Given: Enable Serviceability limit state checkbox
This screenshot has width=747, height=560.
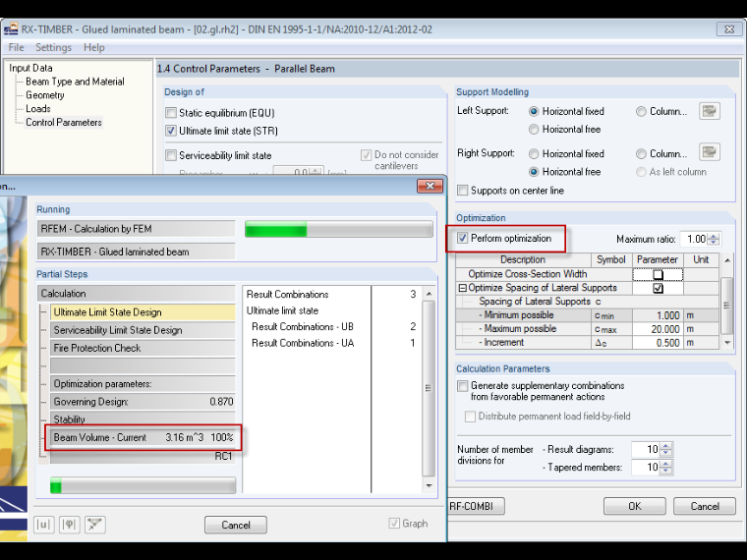Looking at the screenshot, I should [x=171, y=155].
